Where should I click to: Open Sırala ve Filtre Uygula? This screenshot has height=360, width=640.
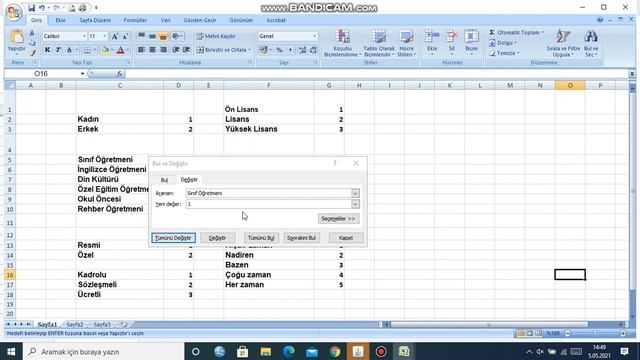pos(563,43)
